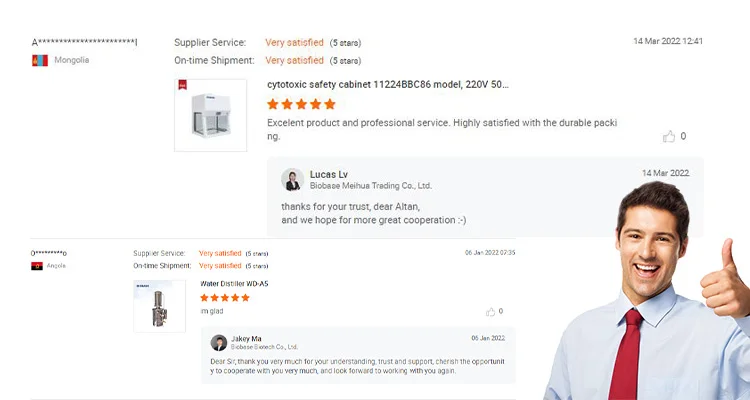Viewport: 750px width, 400px height.
Task: Like the Water Distiller review
Action: [x=490, y=311]
